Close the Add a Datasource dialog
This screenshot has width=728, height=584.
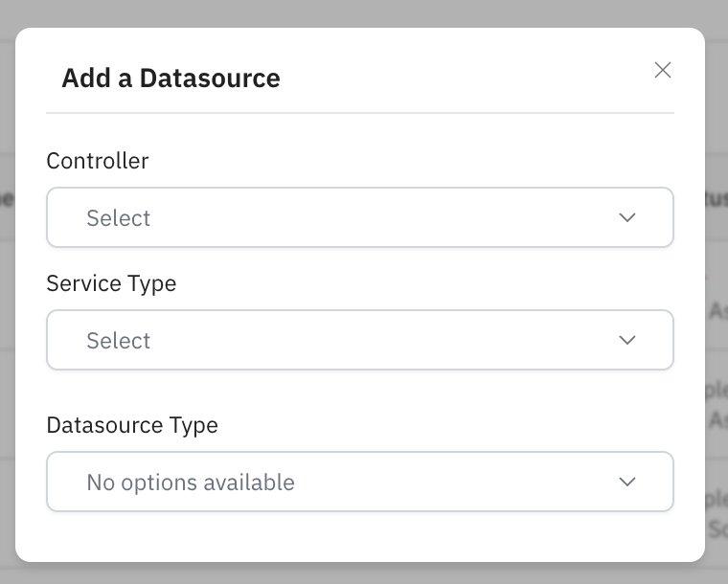(662, 70)
